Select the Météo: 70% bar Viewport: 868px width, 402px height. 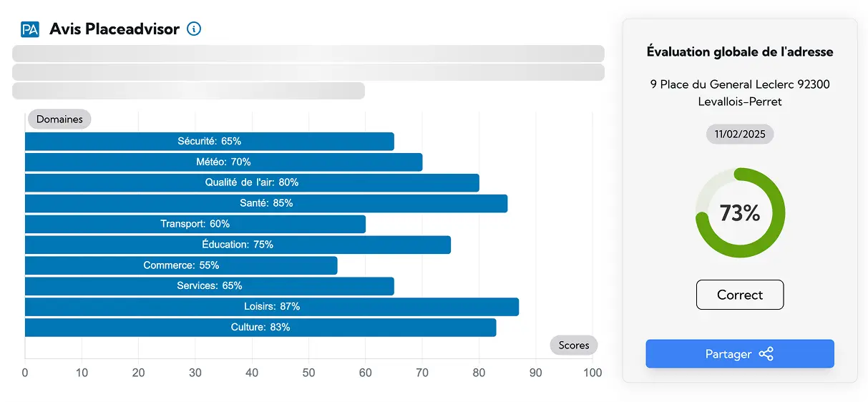point(223,162)
